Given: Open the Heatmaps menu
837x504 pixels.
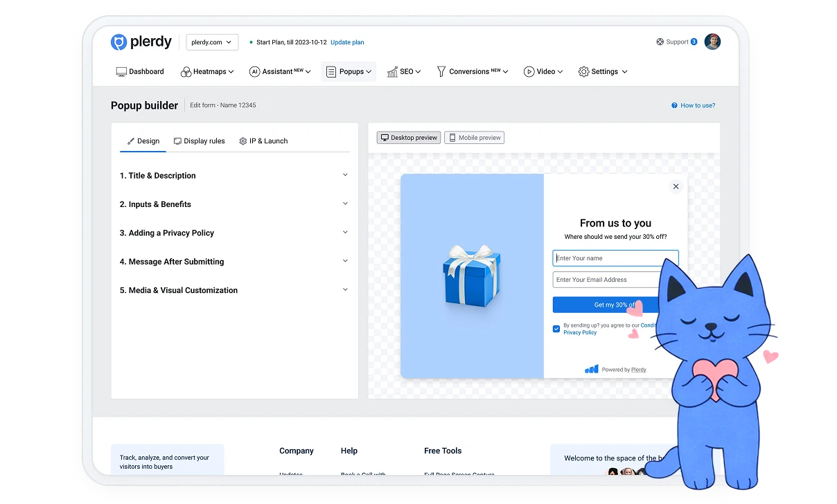Looking at the screenshot, I should pos(206,71).
